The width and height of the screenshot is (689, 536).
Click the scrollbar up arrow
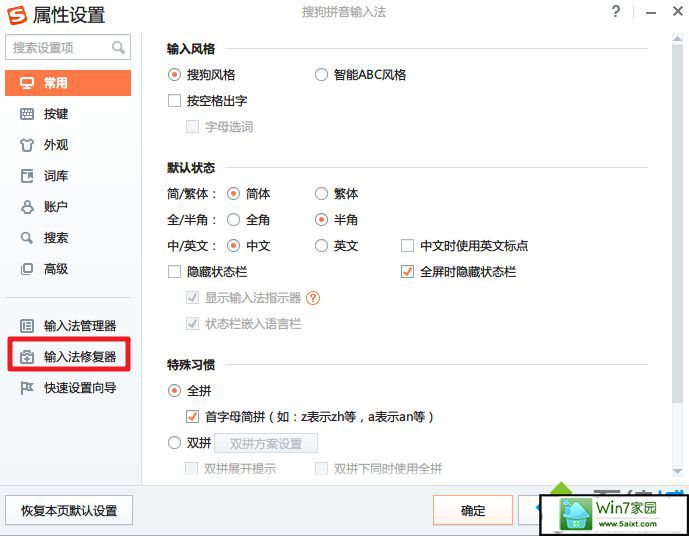pos(677,39)
